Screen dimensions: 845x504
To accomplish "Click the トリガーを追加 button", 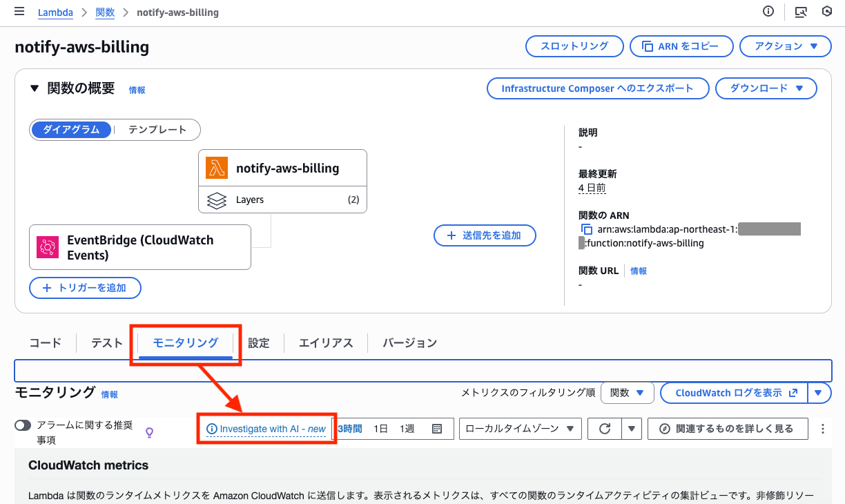I will pyautogui.click(x=85, y=288).
